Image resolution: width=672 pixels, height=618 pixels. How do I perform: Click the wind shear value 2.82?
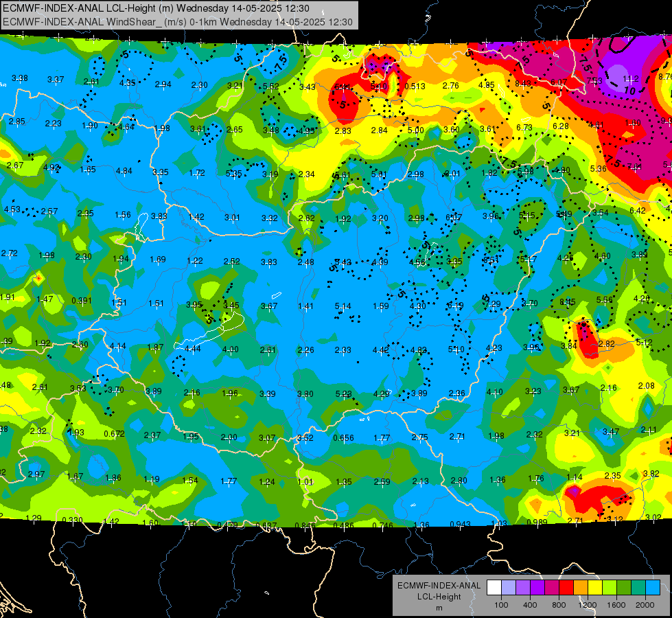pos(607,344)
